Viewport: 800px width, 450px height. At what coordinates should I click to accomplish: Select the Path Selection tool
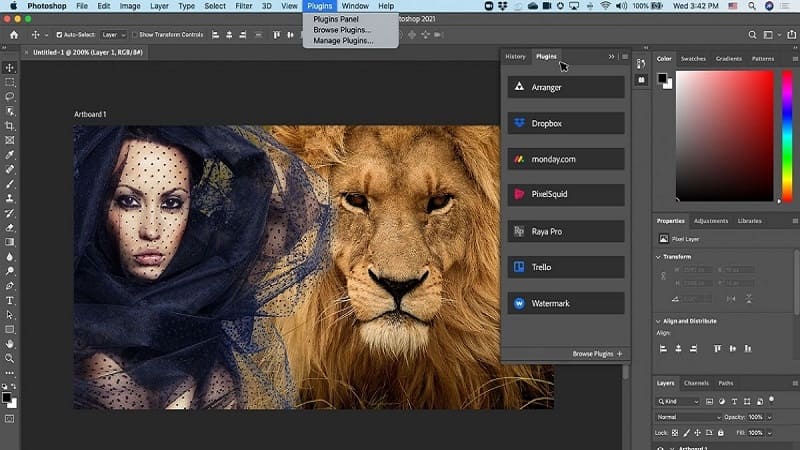pyautogui.click(x=10, y=315)
